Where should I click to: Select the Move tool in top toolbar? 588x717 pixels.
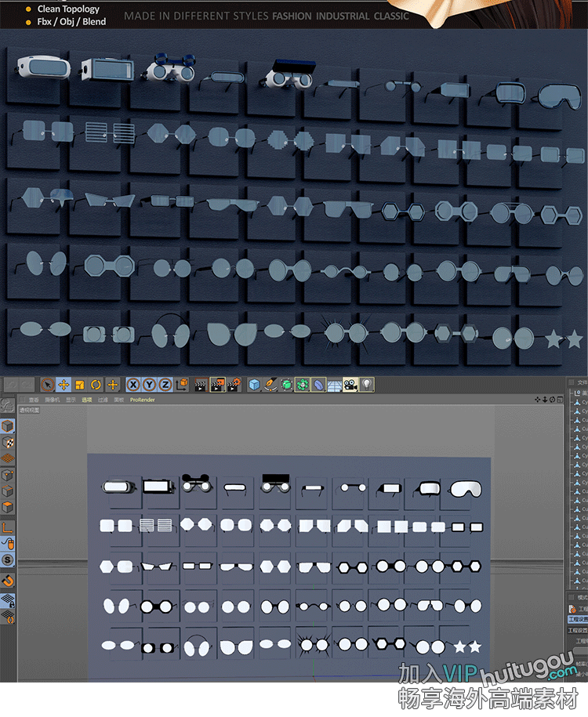pos(64,385)
